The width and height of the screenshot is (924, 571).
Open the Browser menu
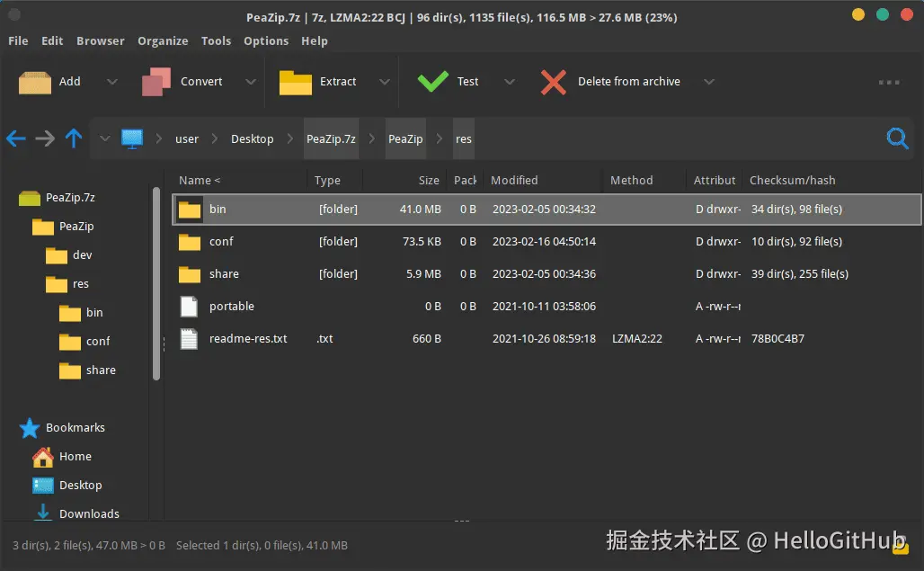point(100,40)
